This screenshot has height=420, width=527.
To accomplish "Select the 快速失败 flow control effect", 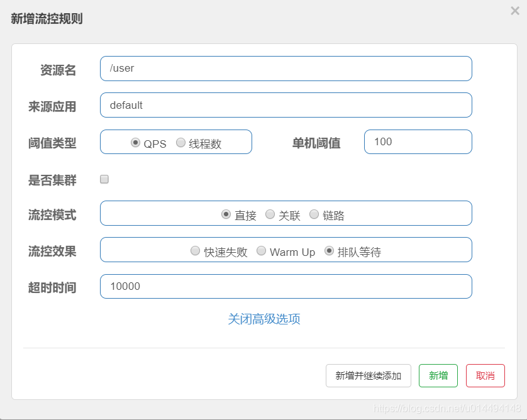I will [196, 250].
